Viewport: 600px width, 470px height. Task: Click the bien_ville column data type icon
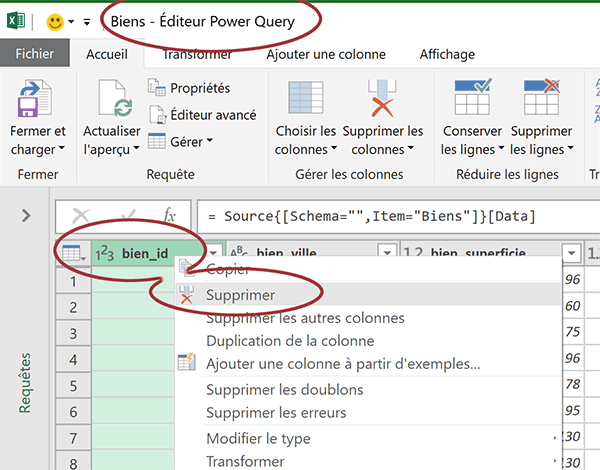240,252
